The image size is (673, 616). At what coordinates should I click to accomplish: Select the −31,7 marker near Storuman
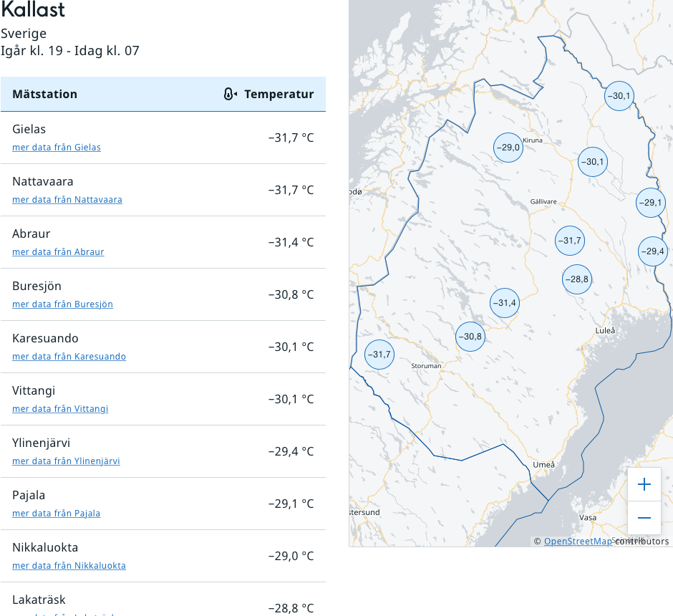pos(379,355)
